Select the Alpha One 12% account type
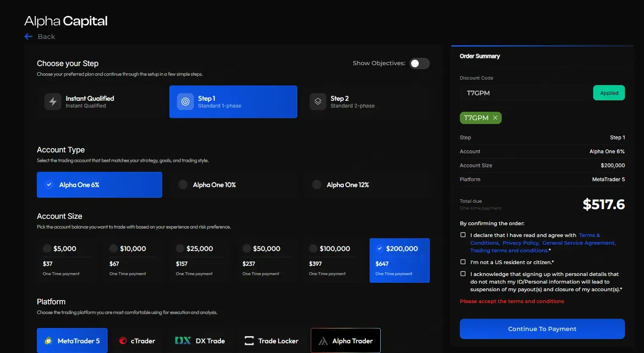Screen dimensions: 644x353 tap(367, 185)
